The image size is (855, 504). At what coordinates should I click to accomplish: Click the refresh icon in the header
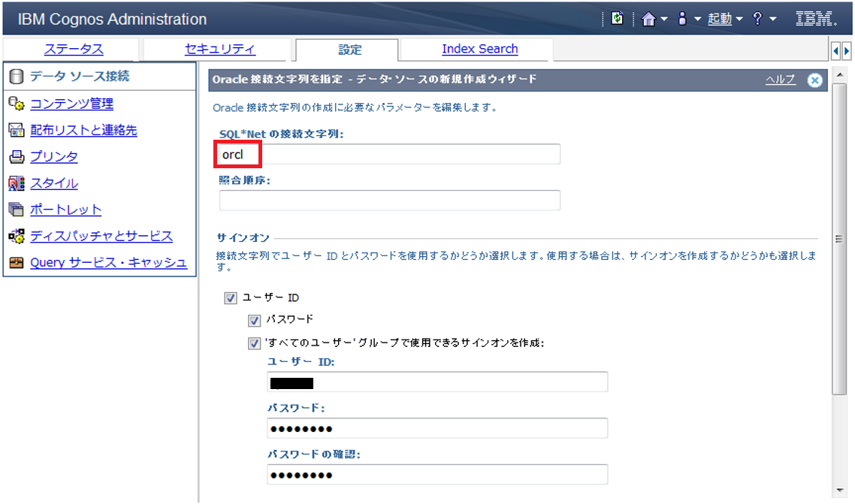(617, 18)
